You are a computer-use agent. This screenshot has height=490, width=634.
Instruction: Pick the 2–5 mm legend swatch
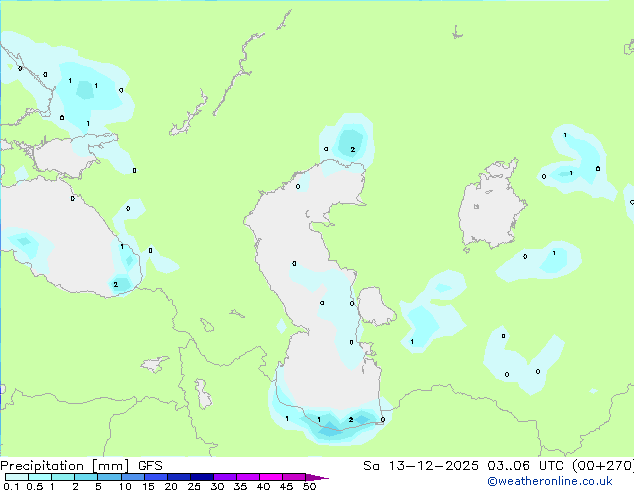pyautogui.click(x=86, y=477)
